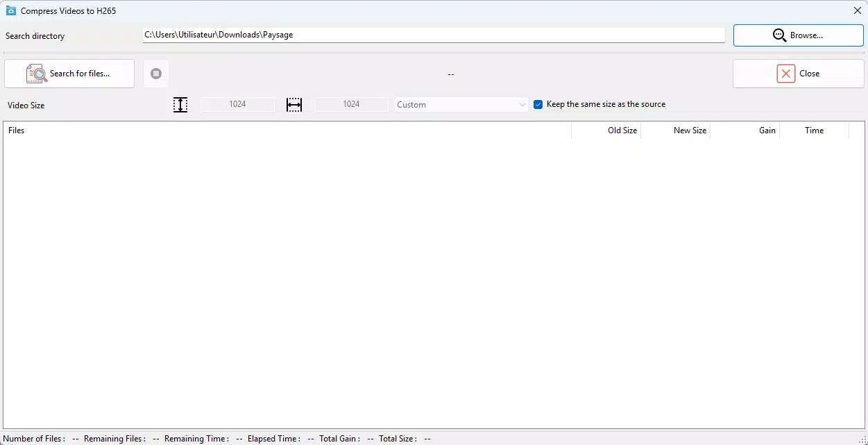Click the New Size column header

pyautogui.click(x=676, y=131)
